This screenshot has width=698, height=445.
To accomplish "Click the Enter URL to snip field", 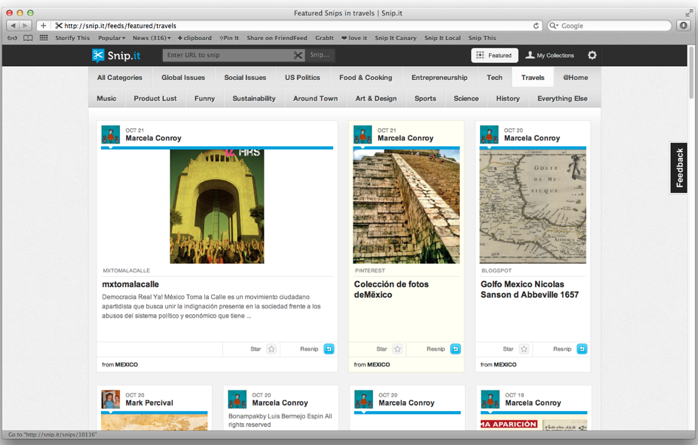I will (227, 56).
